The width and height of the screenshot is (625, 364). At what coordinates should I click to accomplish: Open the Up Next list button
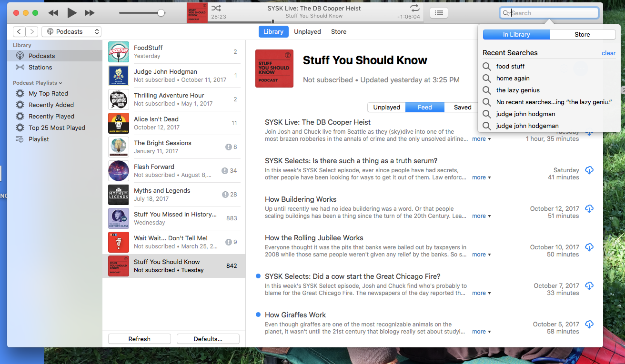tap(439, 13)
